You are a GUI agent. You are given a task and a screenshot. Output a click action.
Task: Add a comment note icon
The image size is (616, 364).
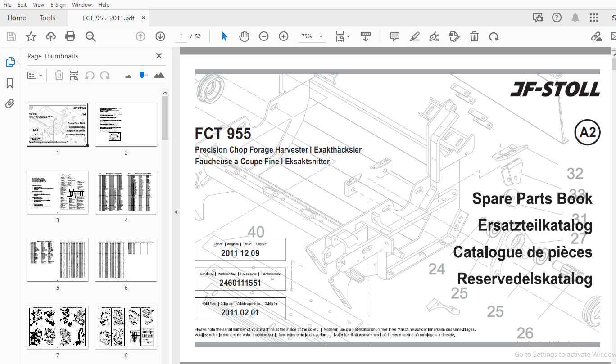395,36
